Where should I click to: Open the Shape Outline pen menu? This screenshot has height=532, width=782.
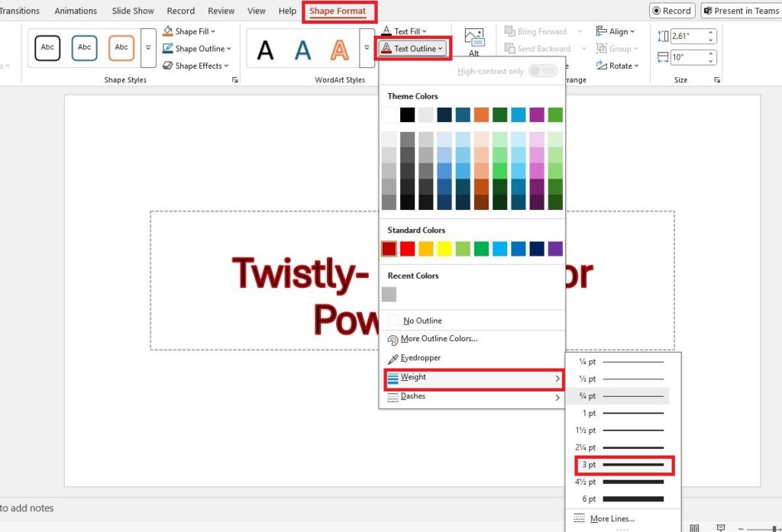click(x=197, y=48)
